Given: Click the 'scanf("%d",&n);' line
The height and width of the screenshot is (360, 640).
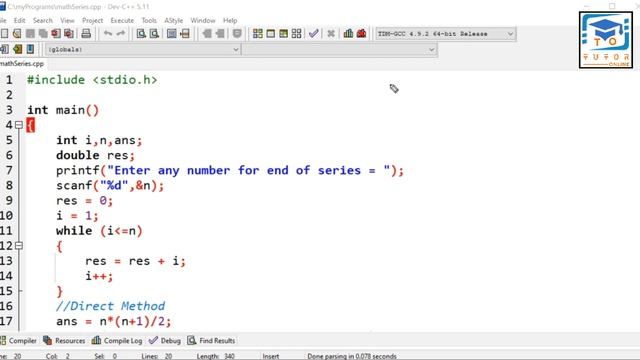Looking at the screenshot, I should tap(110, 185).
